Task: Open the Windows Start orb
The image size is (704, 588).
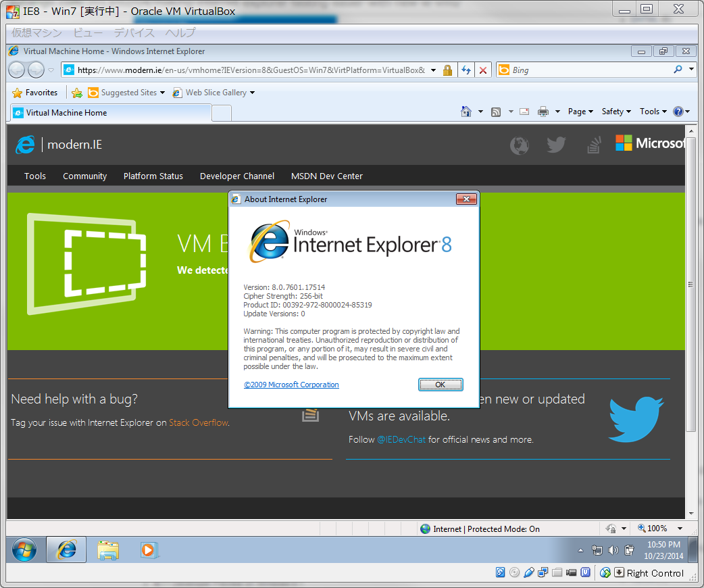Action: (24, 549)
